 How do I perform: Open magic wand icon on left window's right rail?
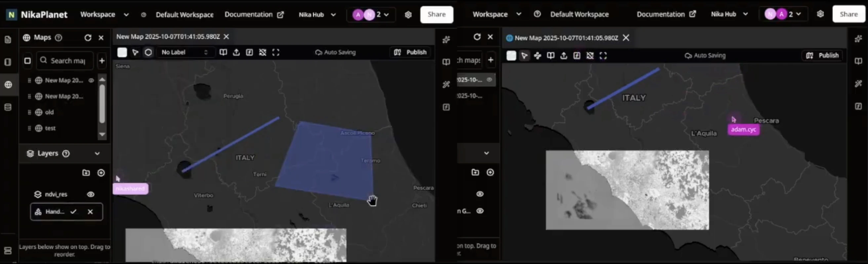pos(446,85)
